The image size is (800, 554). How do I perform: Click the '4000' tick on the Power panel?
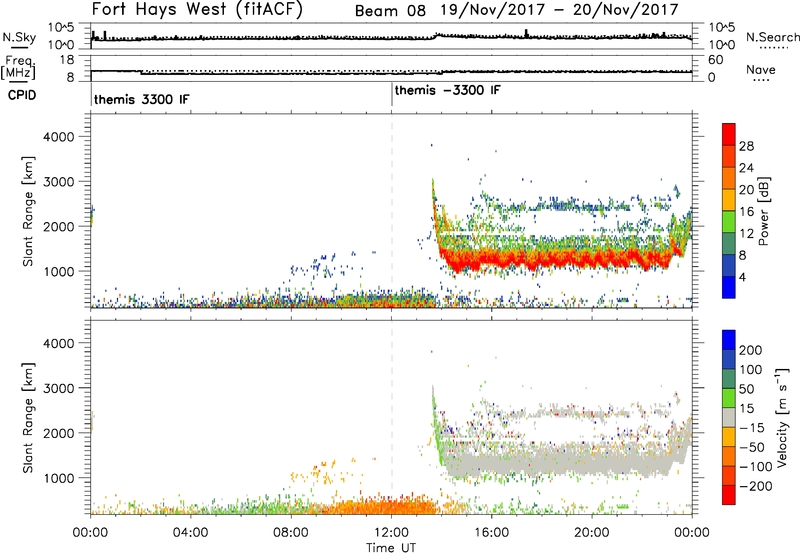tap(58, 137)
